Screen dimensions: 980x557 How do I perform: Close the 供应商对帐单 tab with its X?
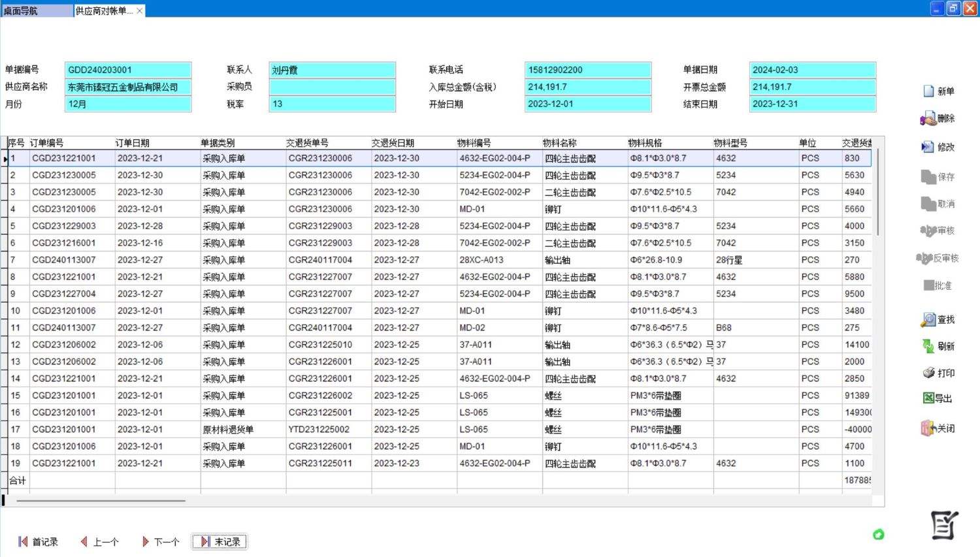coord(140,11)
